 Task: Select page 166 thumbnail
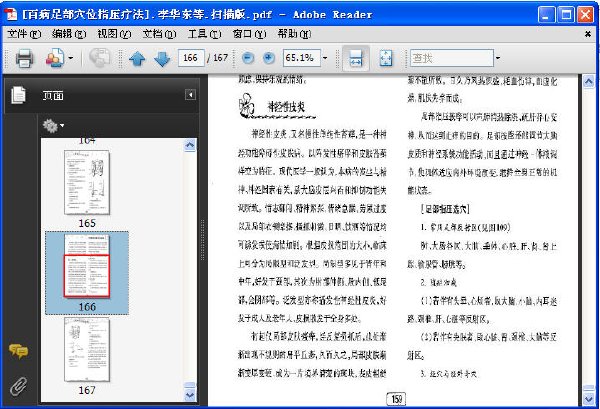(x=87, y=266)
